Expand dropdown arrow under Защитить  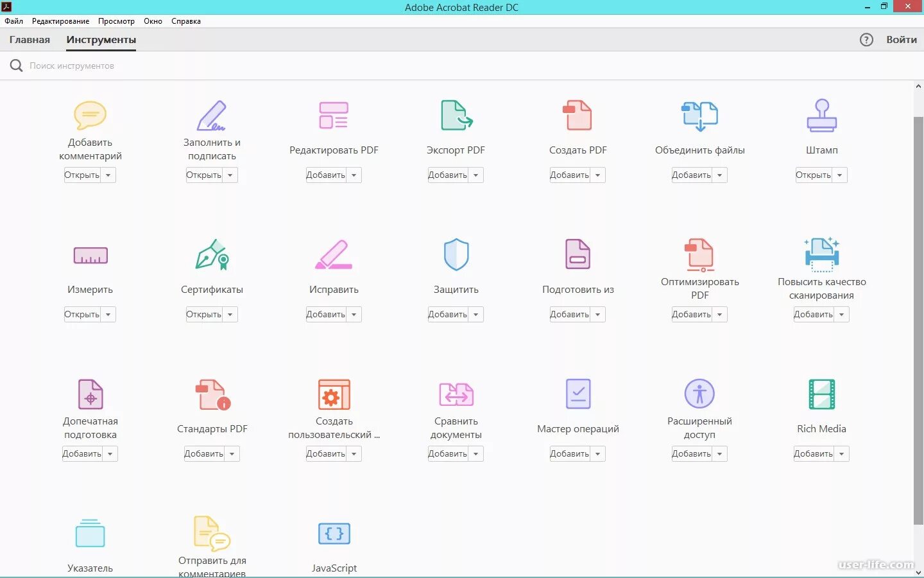click(476, 314)
